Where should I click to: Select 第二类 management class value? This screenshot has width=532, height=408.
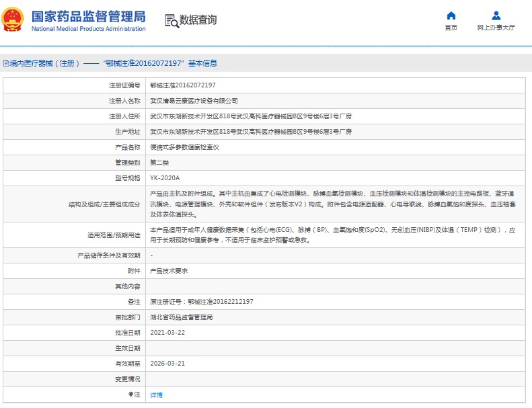pyautogui.click(x=159, y=163)
